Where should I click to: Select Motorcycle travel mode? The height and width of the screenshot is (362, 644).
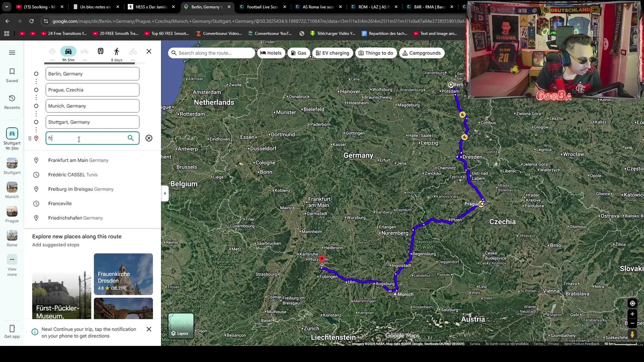point(85,52)
